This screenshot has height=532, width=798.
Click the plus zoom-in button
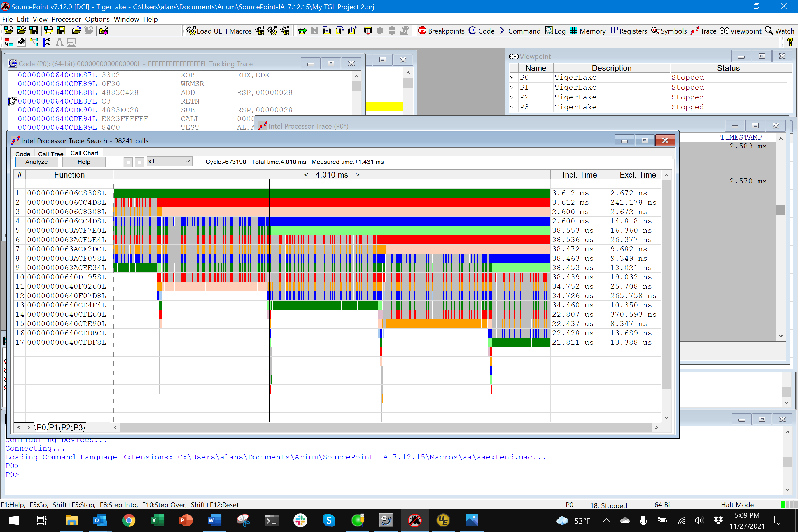[x=128, y=162]
